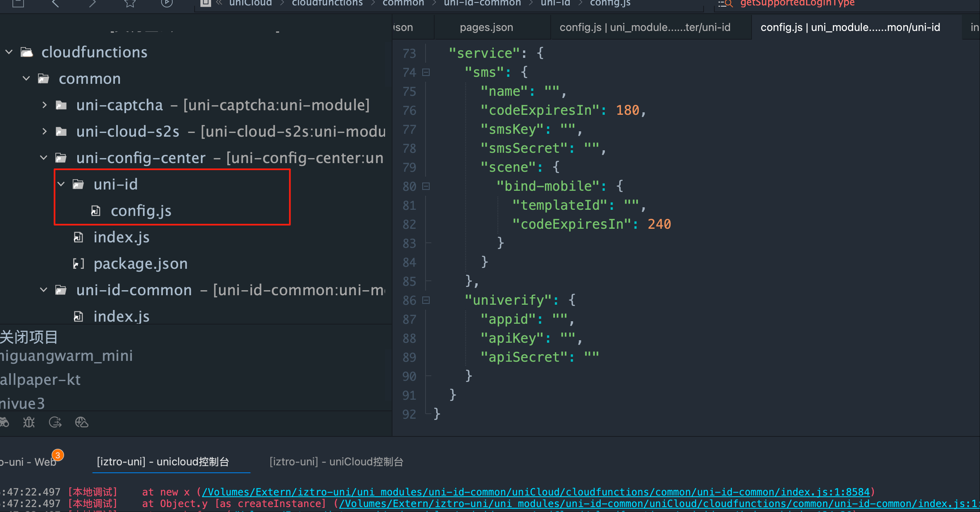Click the config.js file icon in the tree

[96, 211]
